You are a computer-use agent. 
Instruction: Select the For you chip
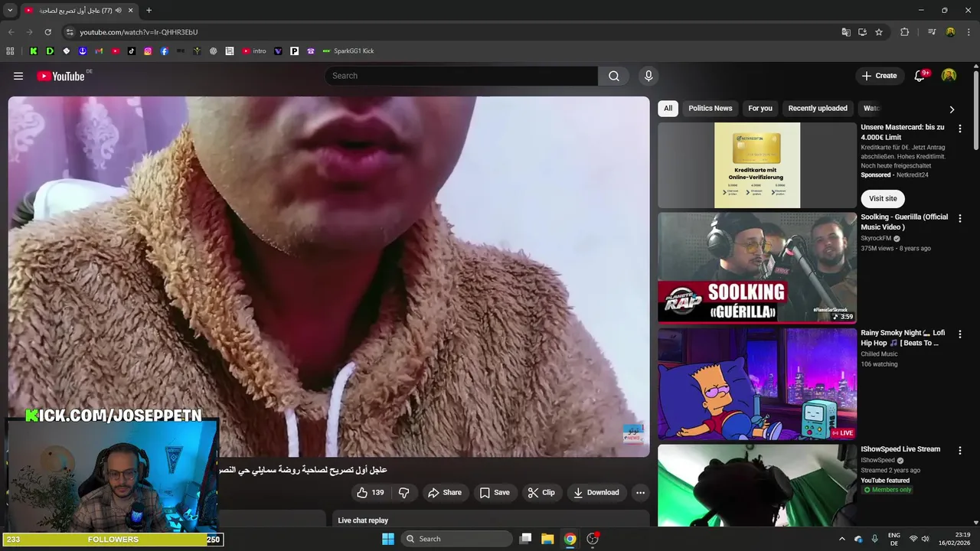pyautogui.click(x=760, y=108)
